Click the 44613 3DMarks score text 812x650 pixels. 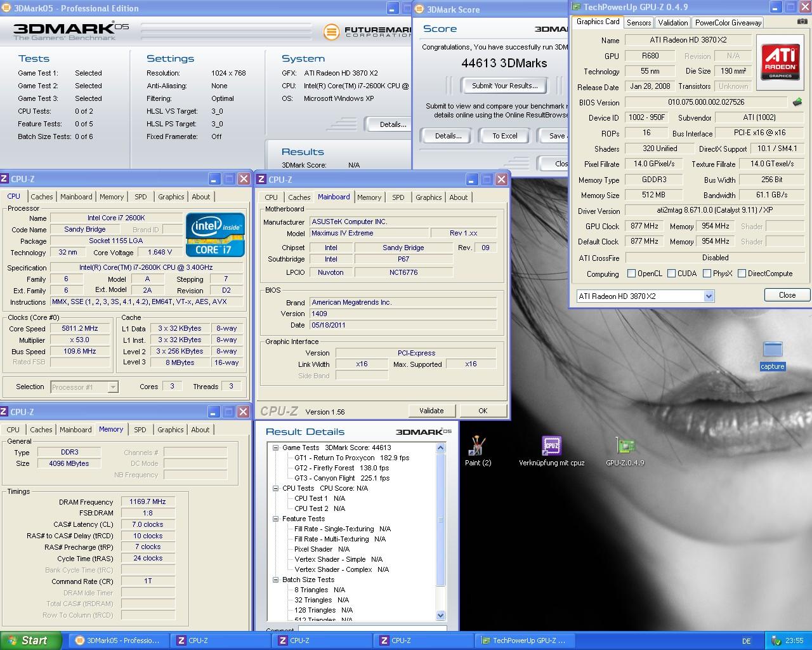click(x=504, y=63)
